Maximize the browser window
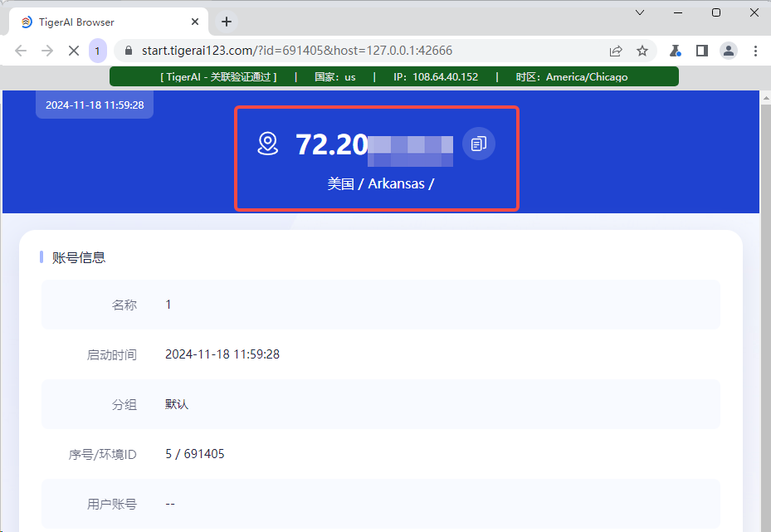Screen dimensions: 771x532 tap(716, 12)
